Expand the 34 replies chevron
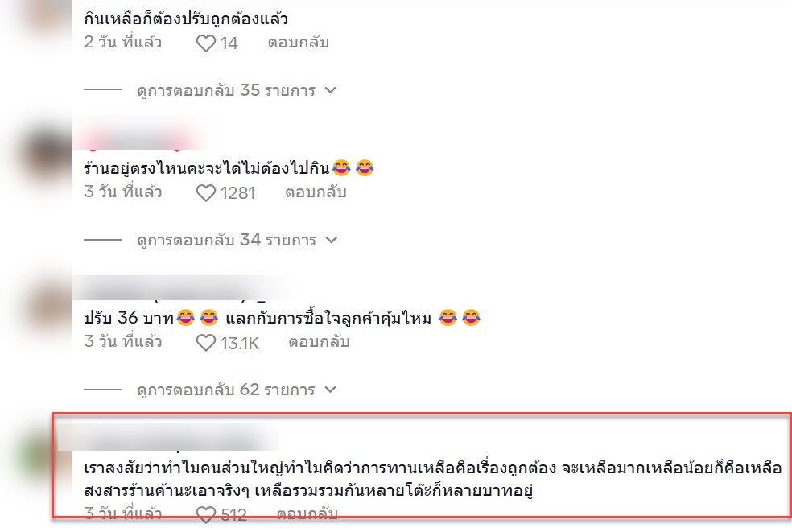 [332, 240]
